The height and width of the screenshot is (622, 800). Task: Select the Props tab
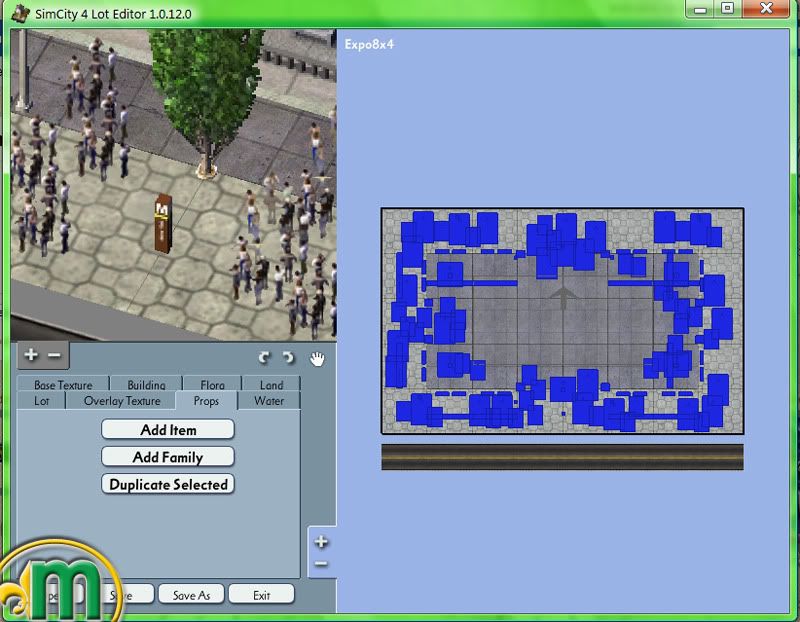click(x=206, y=401)
